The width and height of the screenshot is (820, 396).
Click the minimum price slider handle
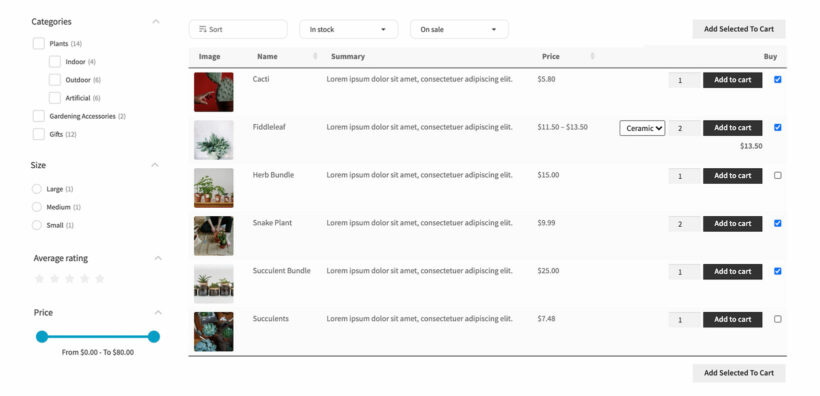(x=42, y=336)
